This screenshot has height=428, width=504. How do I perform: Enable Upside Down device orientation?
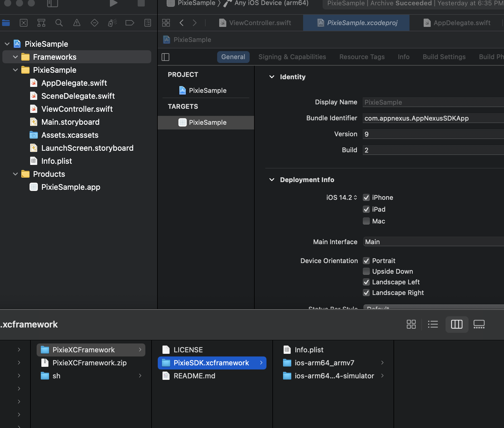[x=366, y=271]
